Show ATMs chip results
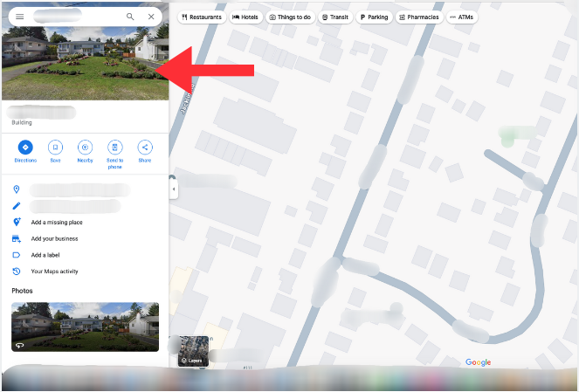Image resolution: width=579 pixels, height=392 pixels. [x=462, y=17]
